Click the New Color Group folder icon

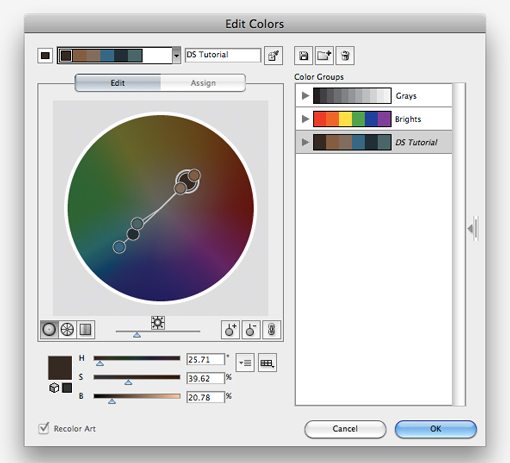(x=324, y=56)
